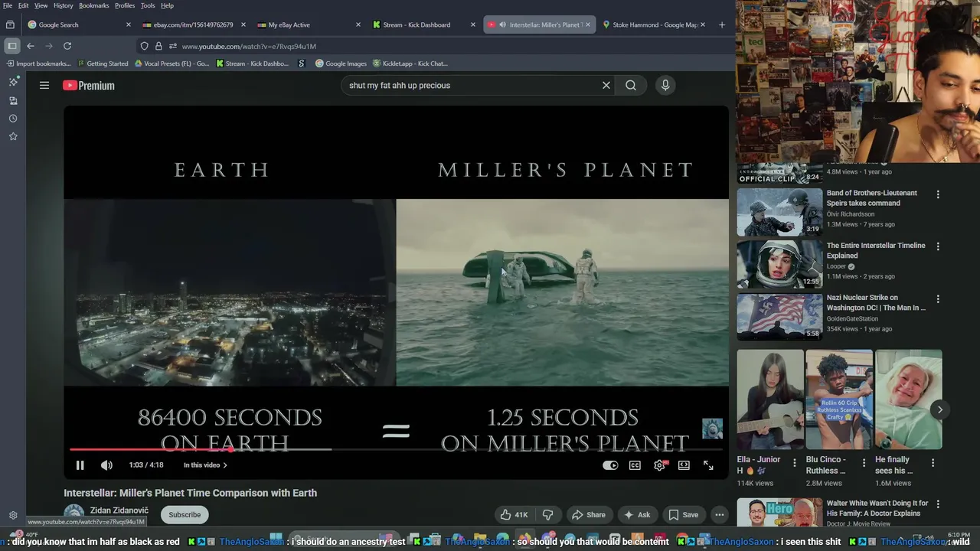Open Zidan Zidanovič channel name

pyautogui.click(x=119, y=510)
